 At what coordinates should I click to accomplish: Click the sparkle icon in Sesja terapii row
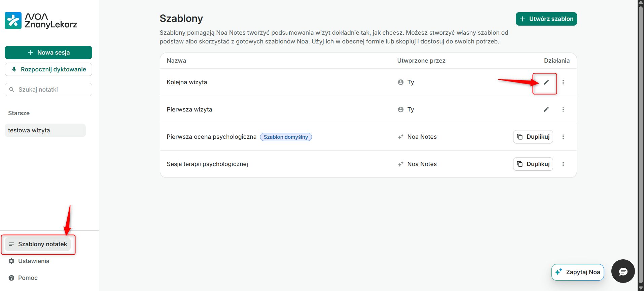click(x=400, y=164)
